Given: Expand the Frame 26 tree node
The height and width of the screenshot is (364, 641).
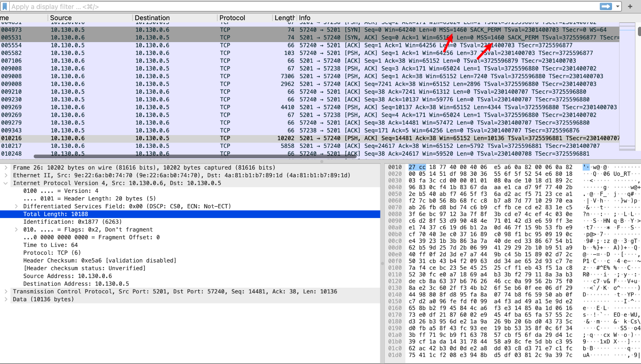Looking at the screenshot, I should (6, 168).
